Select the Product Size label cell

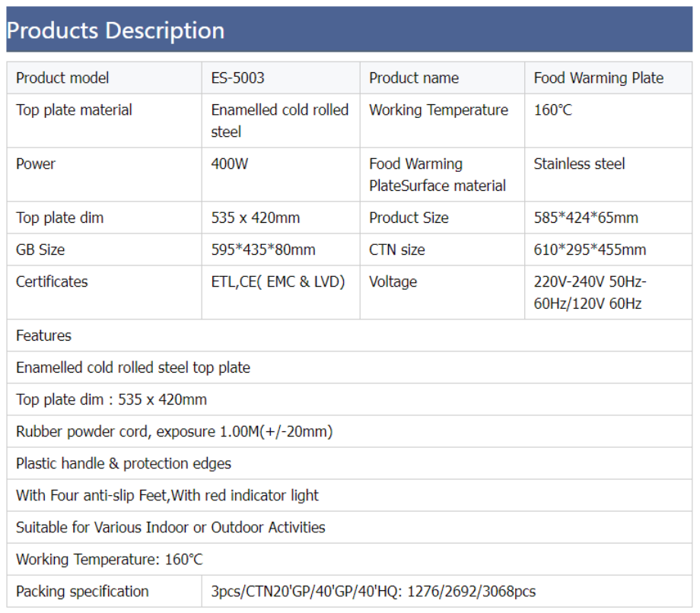point(409,218)
